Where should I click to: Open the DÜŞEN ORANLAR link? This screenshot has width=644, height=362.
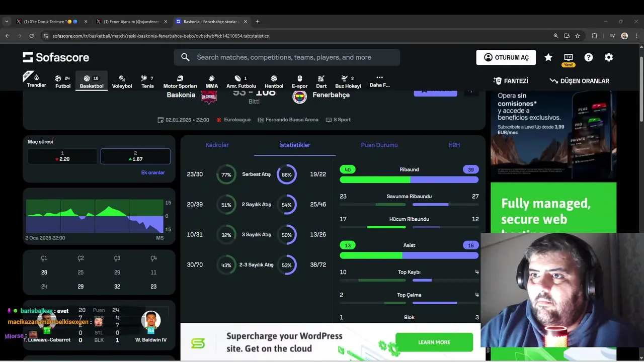tap(579, 81)
